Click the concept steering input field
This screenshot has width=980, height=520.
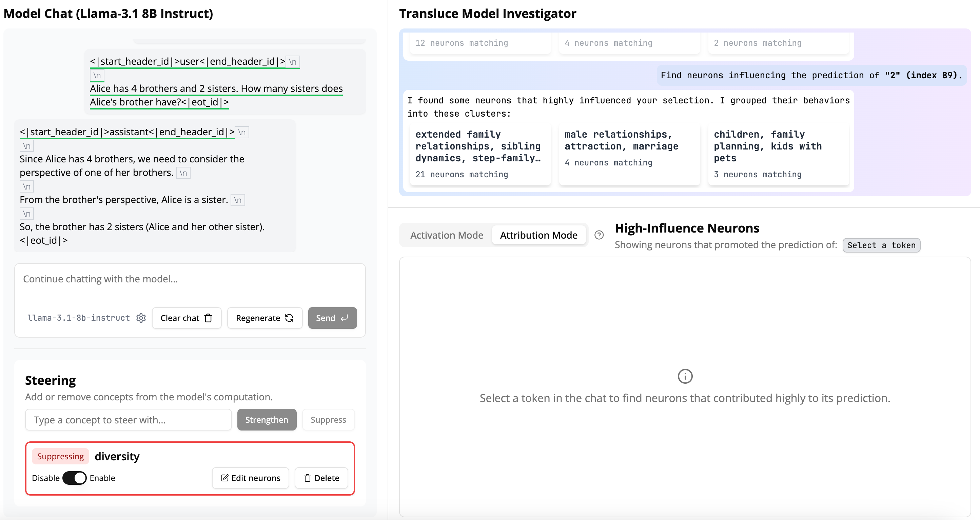128,420
